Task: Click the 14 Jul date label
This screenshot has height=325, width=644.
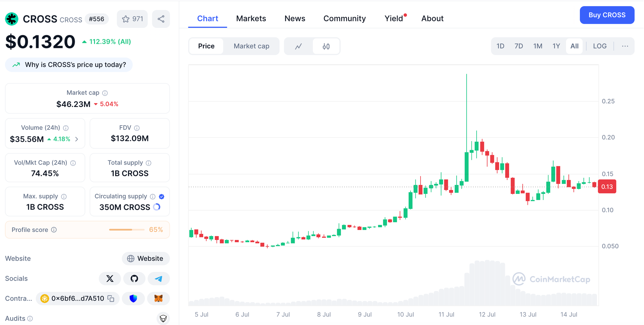Action: tap(569, 314)
